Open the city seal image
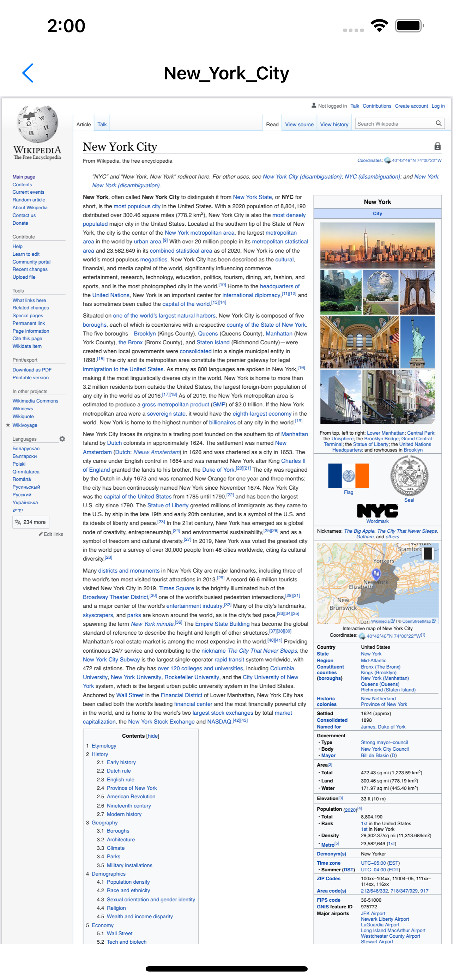453x980 pixels. 409,476
